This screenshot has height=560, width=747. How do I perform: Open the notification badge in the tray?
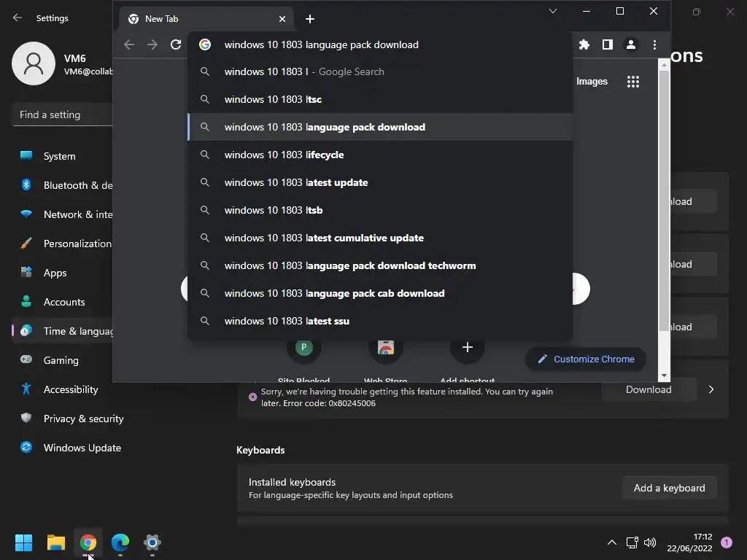[727, 542]
